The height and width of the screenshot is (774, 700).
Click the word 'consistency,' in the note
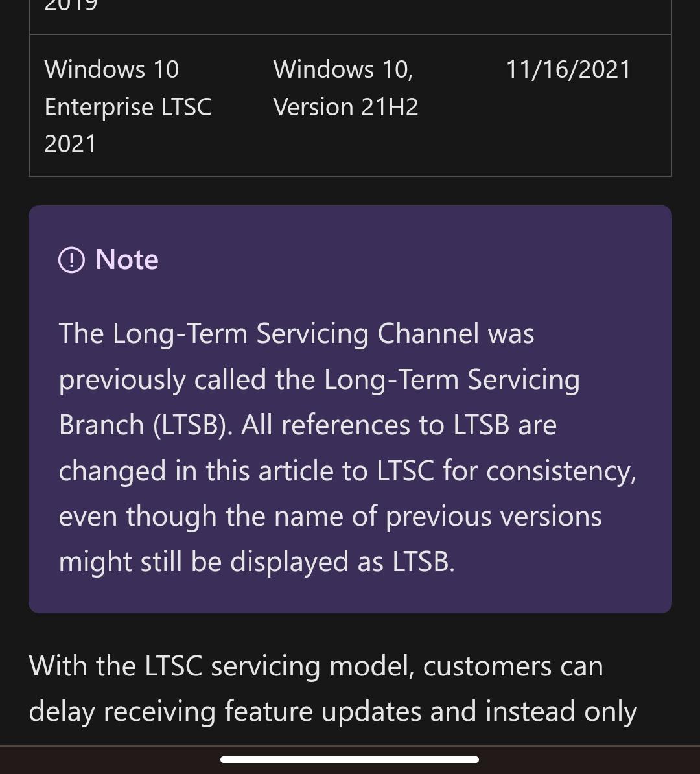coord(561,471)
